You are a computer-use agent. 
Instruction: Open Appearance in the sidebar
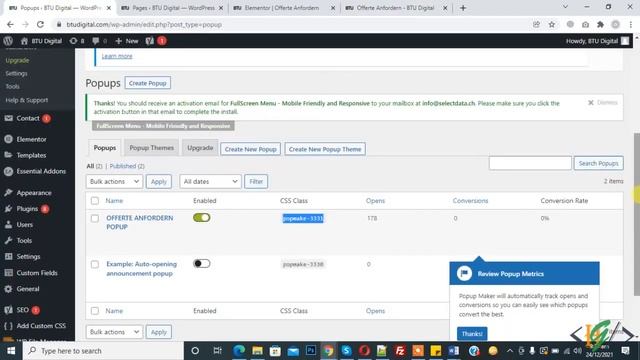[34, 193]
